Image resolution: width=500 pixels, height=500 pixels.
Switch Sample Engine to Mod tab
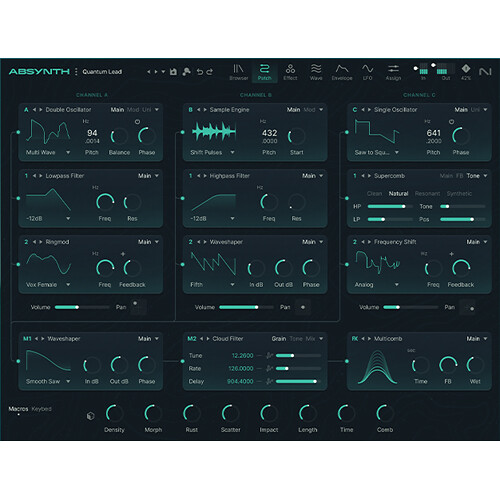[x=309, y=110]
